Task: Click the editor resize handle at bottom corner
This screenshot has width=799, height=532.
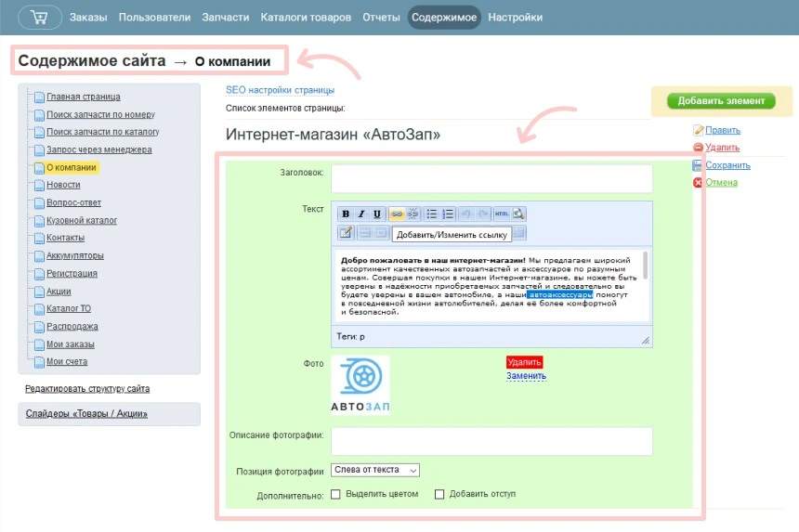Action: coord(646,341)
